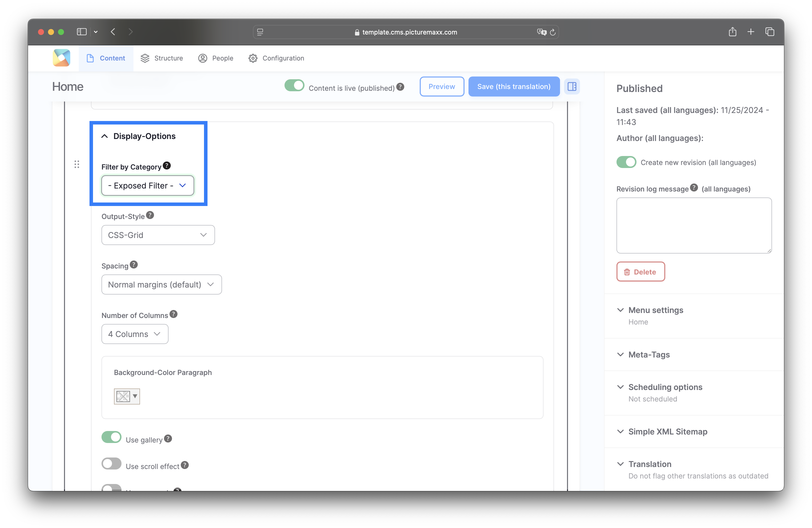This screenshot has height=528, width=812.
Task: Click the address bar URL template.cms.picturemaxx.com
Action: 409,32
